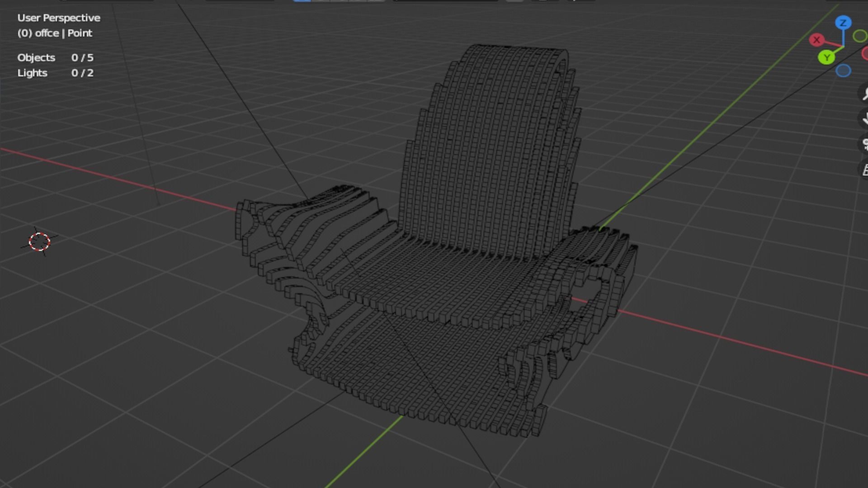The width and height of the screenshot is (868, 488).
Task: Click the hollow blue negative Z gizmo circle
Action: pos(843,71)
